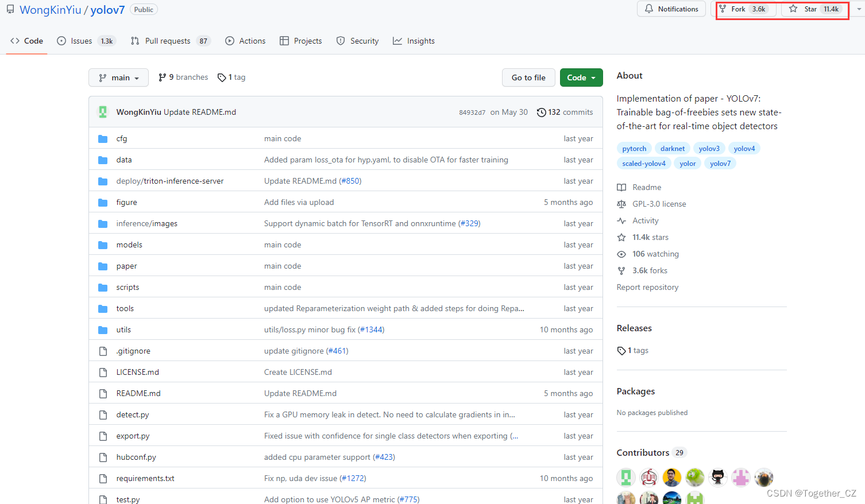The width and height of the screenshot is (865, 504).
Task: Click the models folder icon
Action: (103, 245)
